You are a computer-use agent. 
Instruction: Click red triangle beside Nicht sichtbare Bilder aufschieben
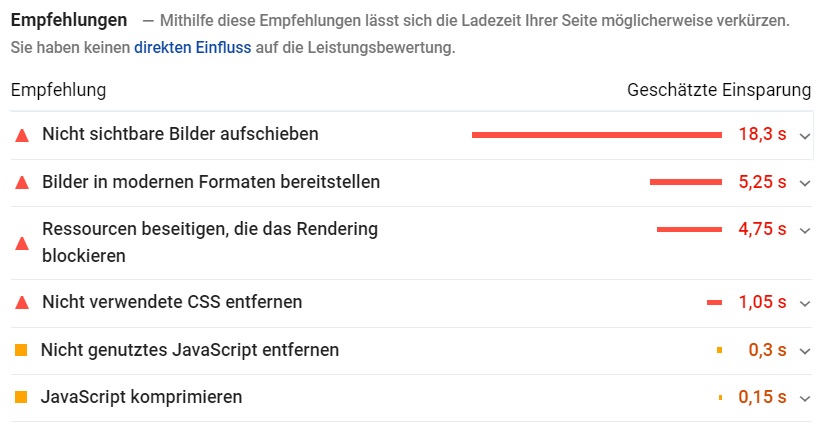pyautogui.click(x=22, y=136)
